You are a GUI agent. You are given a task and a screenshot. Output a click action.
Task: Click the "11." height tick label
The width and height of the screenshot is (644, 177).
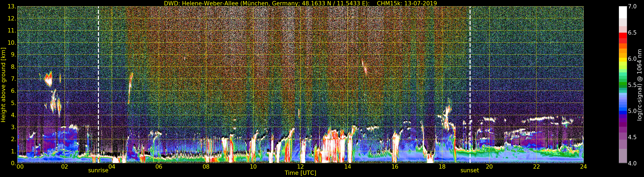coord(12,31)
